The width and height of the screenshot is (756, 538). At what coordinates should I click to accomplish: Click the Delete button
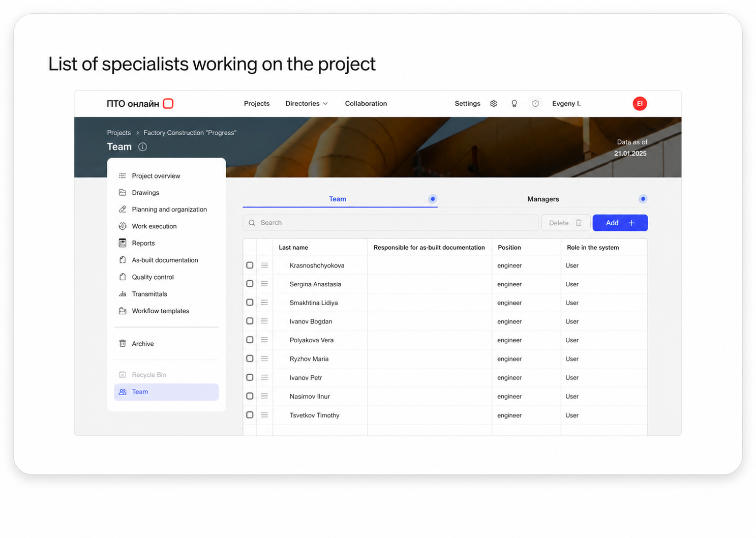(x=566, y=223)
